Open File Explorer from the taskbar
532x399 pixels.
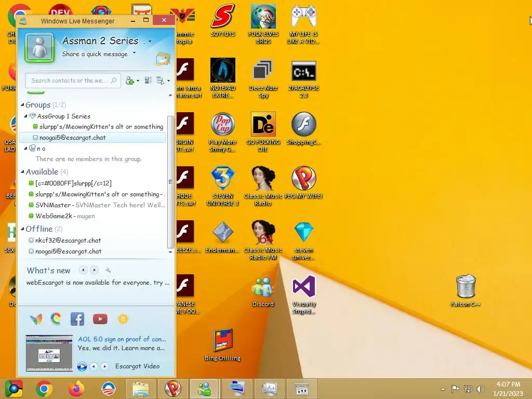tap(140, 389)
